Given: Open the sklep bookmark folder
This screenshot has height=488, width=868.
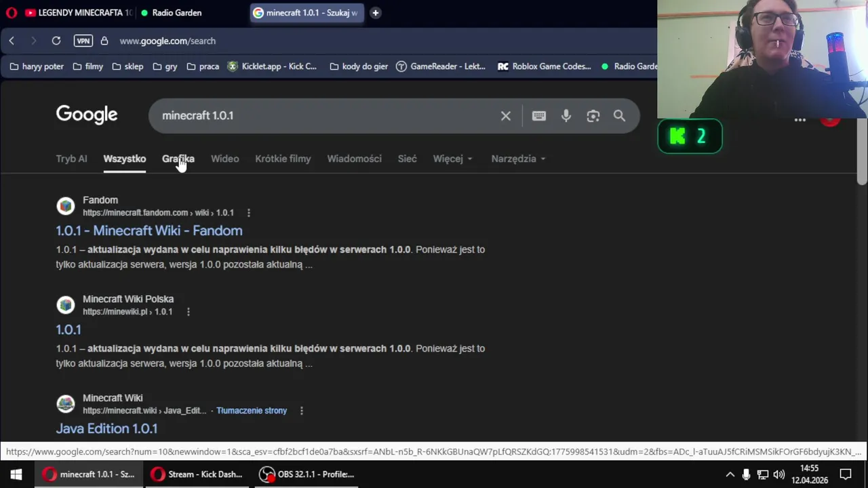Looking at the screenshot, I should coord(127,66).
